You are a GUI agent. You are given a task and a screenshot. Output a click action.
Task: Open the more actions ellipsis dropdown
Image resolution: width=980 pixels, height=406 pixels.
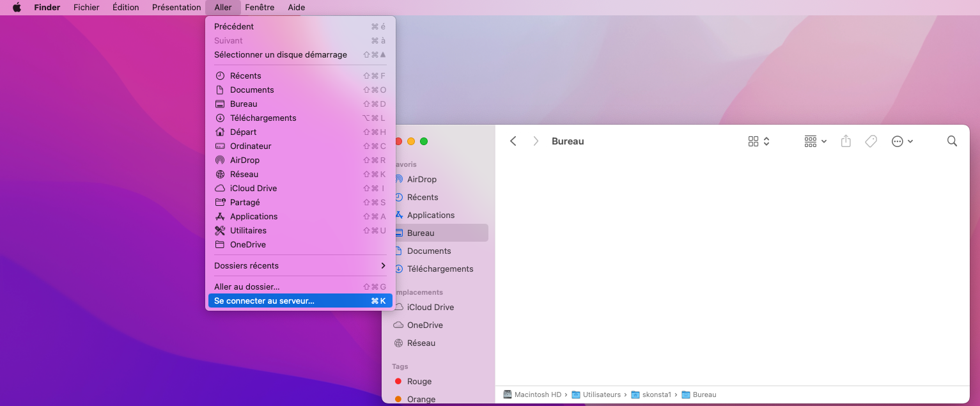[902, 141]
